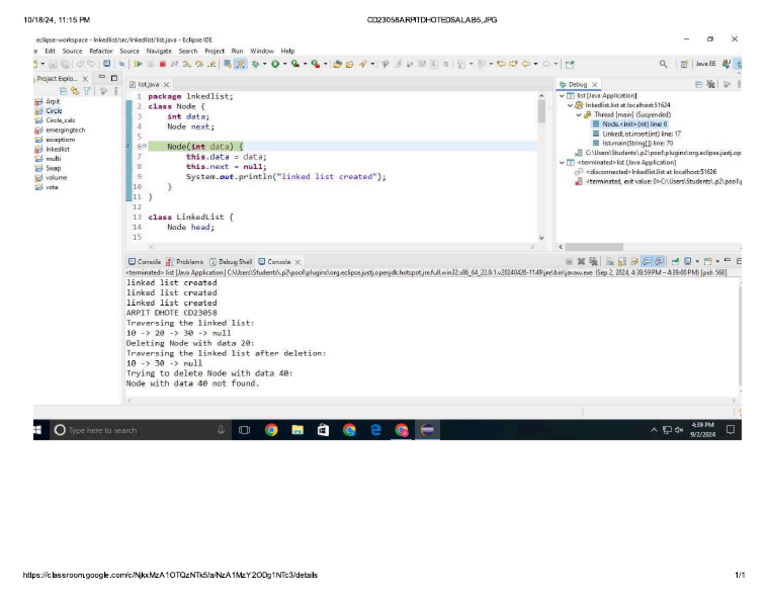
Task: Click the Resume debug button
Action: 138,64
